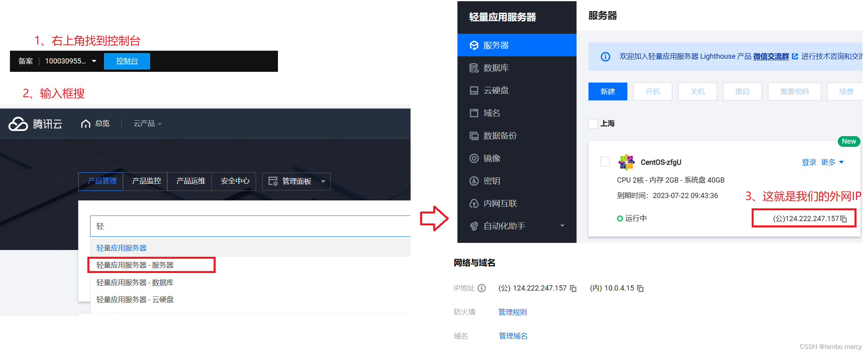
Task: Click the info icon in welcome banner
Action: tap(606, 57)
